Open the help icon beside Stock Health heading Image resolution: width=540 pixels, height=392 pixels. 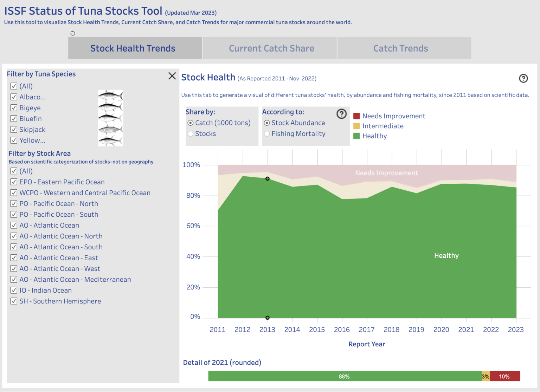tap(523, 79)
